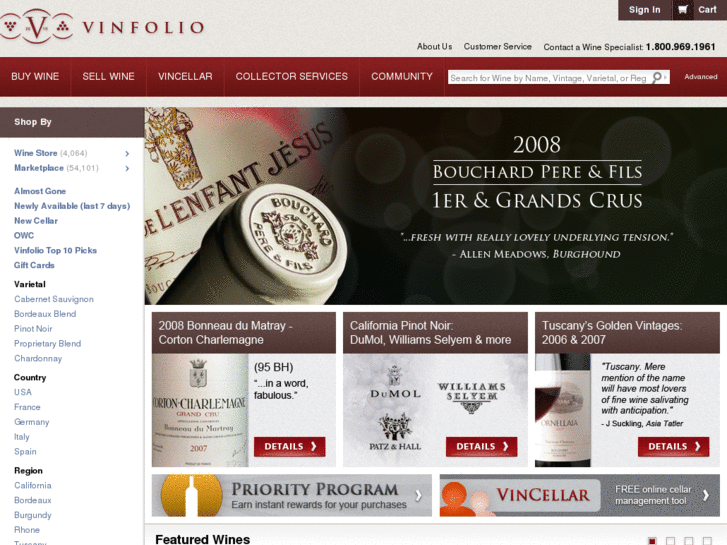
Task: Open the Cabernet Sauvignon varietal link
Action: tap(54, 299)
